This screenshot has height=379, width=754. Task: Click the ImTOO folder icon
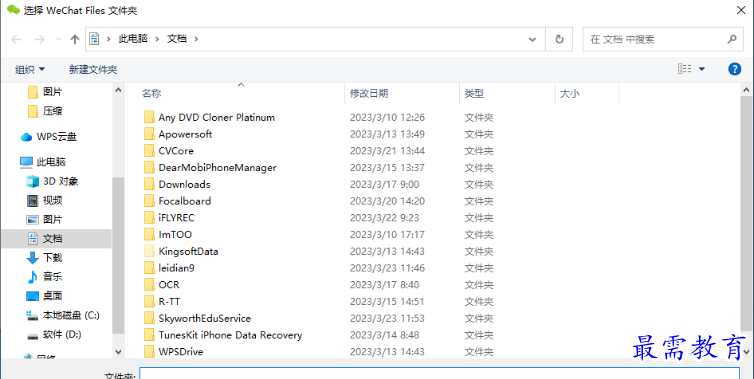tap(149, 234)
